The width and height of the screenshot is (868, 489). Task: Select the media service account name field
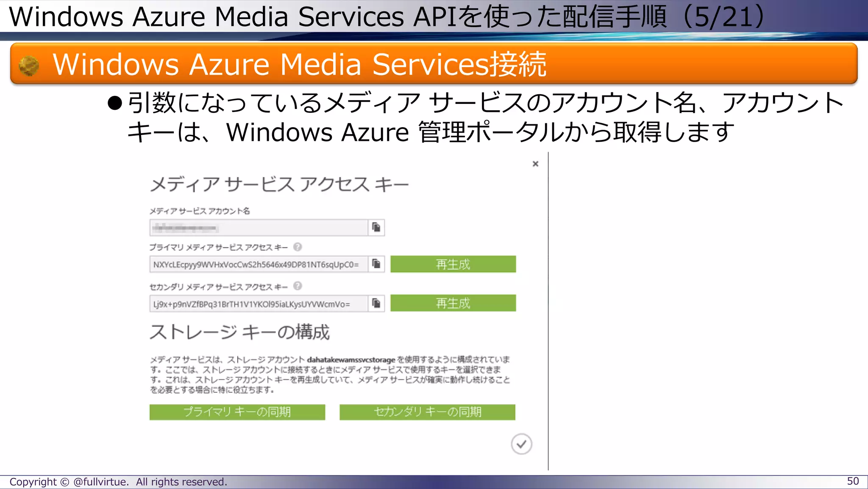[259, 228]
